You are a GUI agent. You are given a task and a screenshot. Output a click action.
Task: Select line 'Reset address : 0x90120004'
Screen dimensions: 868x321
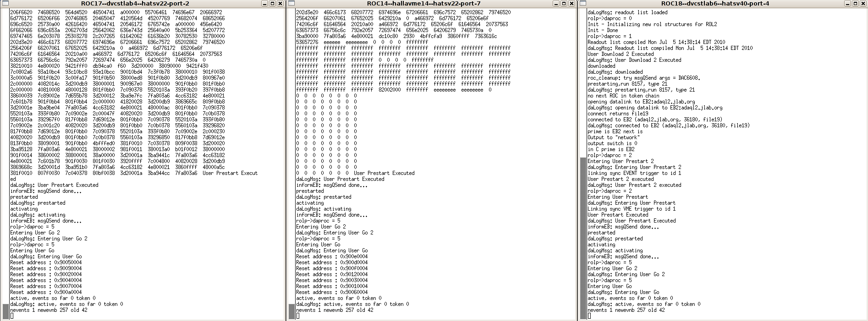pos(332,274)
